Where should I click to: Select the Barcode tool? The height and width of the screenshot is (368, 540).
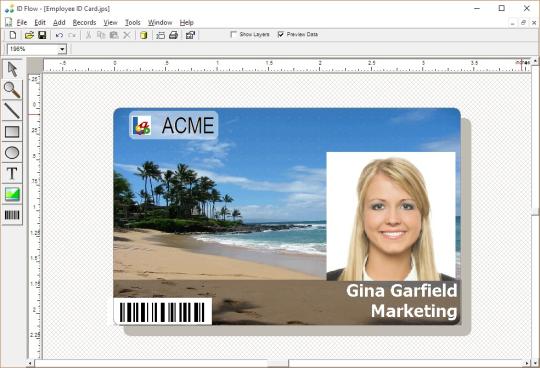point(12,215)
